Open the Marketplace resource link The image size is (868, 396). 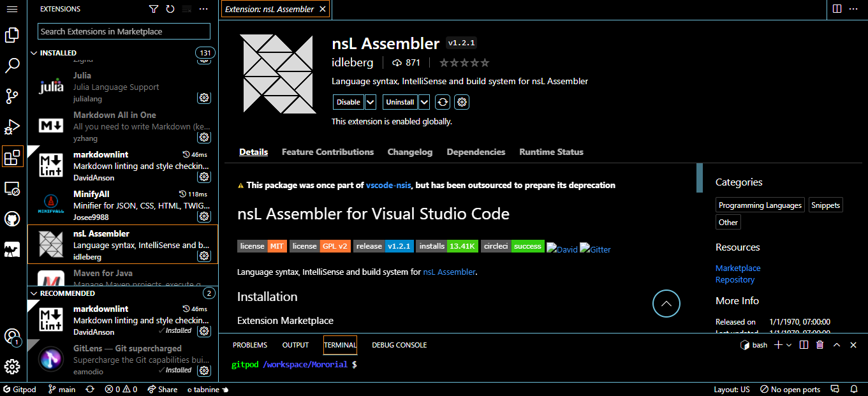[738, 268]
